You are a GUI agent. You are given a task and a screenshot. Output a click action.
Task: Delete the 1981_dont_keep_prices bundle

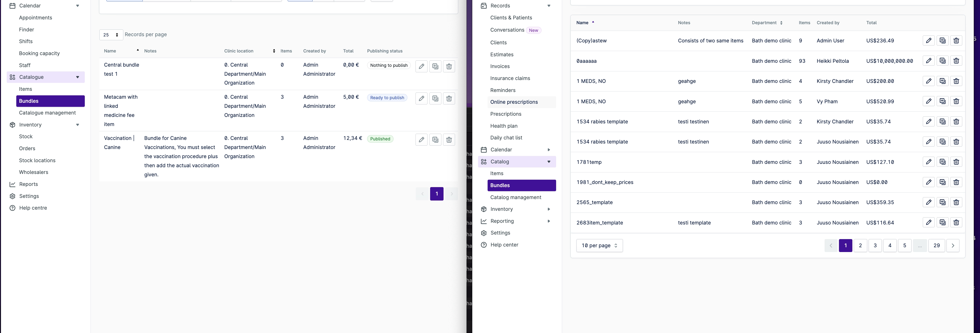956,182
